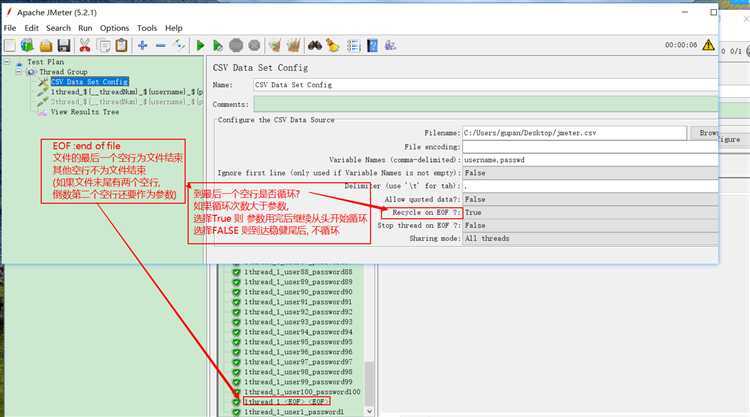This screenshot has height=417, width=750.
Task: Select result 1thread_1_user88_password88
Action: (298, 272)
